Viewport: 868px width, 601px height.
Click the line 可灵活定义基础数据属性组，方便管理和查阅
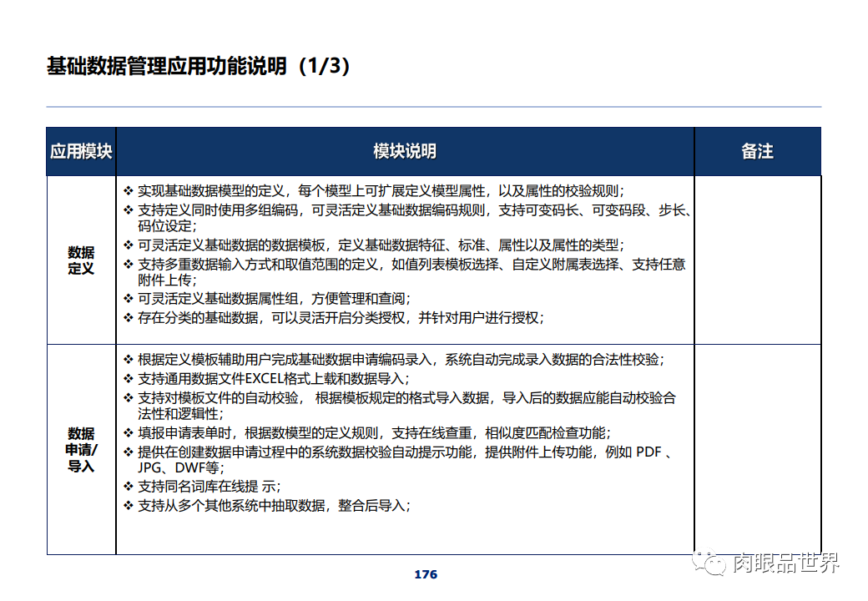coord(274,299)
